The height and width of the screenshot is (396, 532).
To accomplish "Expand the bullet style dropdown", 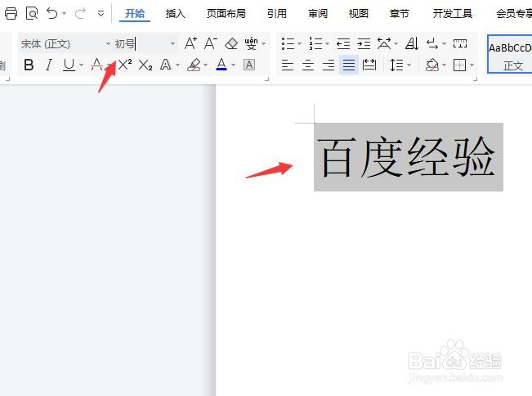I will click(x=300, y=44).
